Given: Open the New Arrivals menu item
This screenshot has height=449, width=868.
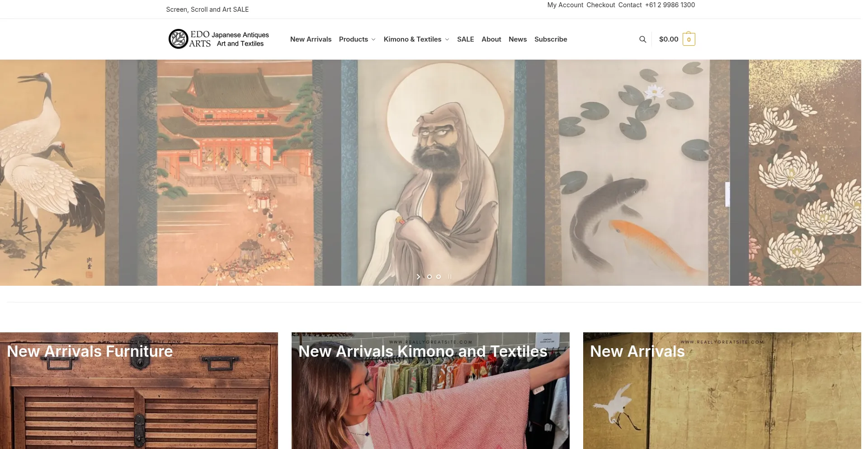Looking at the screenshot, I should coord(311,39).
